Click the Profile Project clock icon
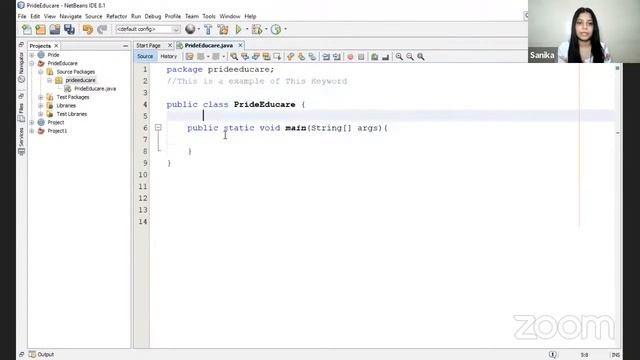This screenshot has width=640, height=360. tap(276, 29)
